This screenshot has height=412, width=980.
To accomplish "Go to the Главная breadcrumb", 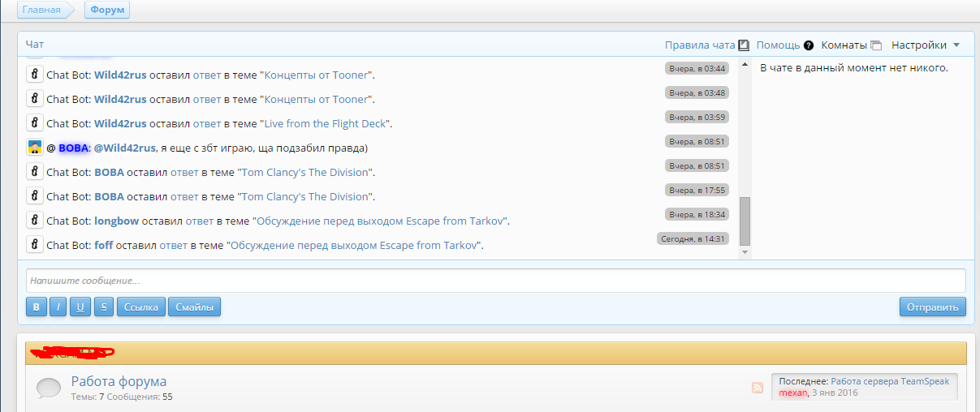I will pos(41,10).
